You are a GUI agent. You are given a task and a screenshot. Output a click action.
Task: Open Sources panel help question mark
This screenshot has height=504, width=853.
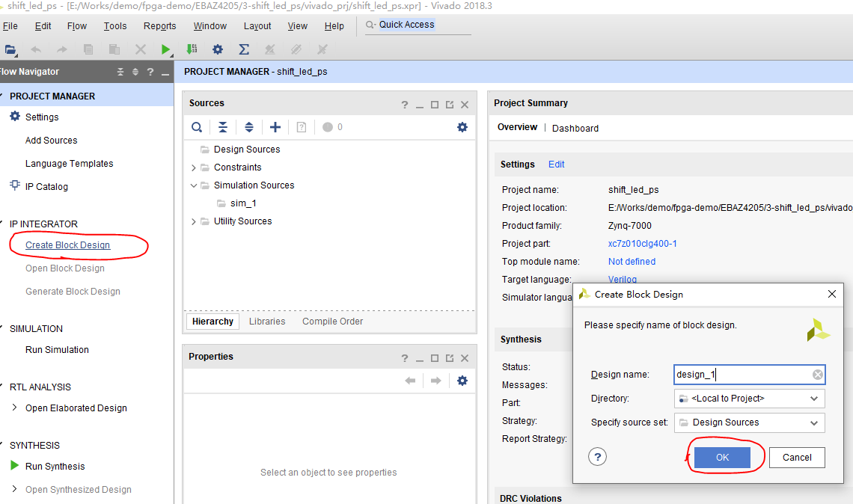404,105
